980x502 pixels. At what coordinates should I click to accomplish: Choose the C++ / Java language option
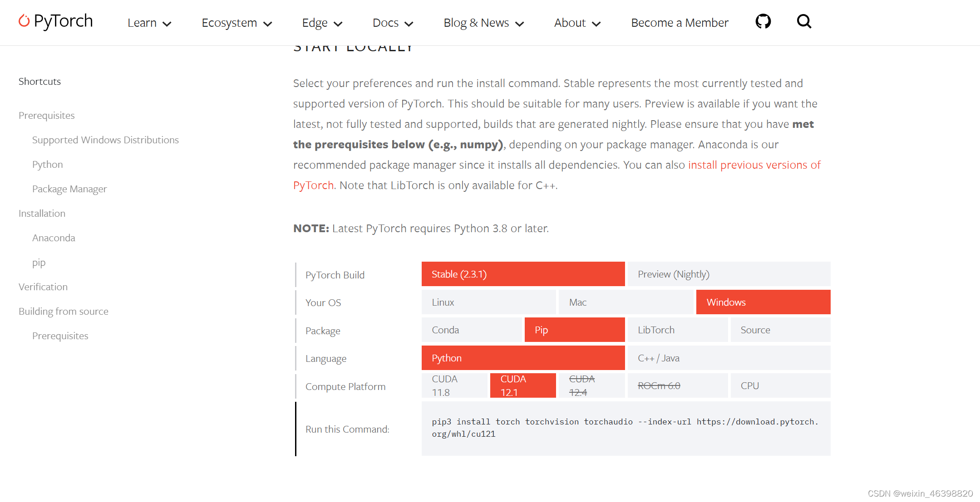click(x=729, y=358)
